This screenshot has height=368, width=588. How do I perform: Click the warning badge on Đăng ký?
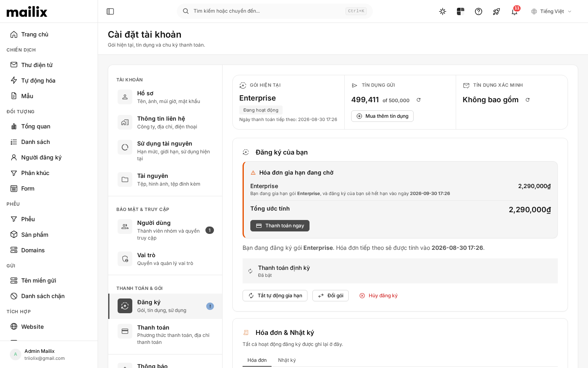pyautogui.click(x=210, y=306)
